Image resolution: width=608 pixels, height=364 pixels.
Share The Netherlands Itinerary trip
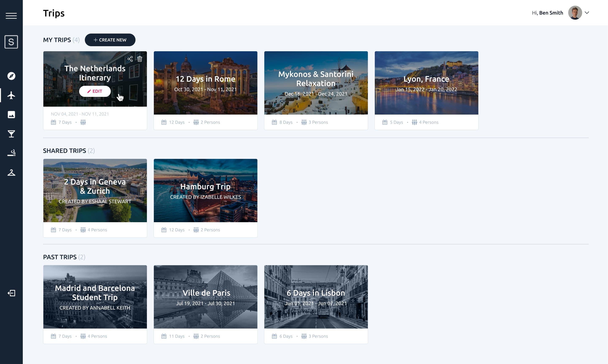[130, 59]
